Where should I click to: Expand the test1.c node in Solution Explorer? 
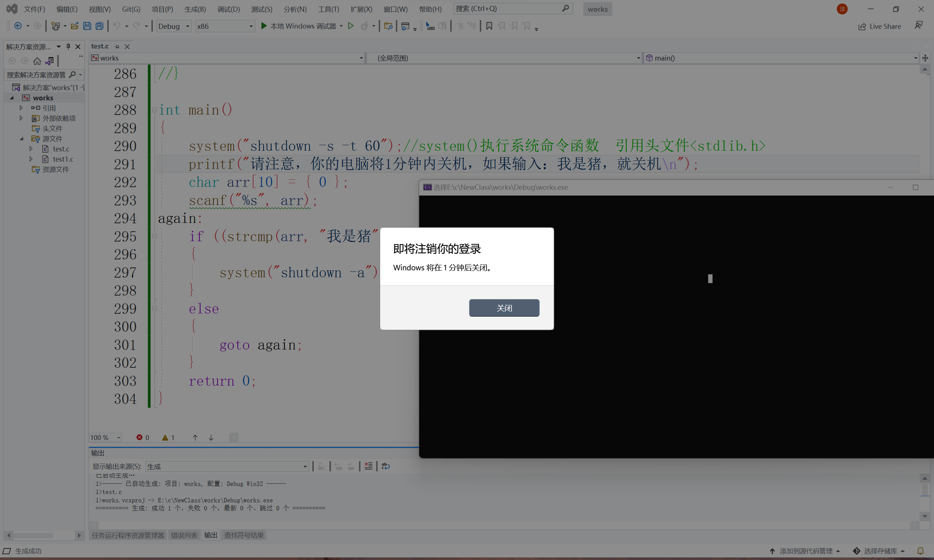coord(31,159)
